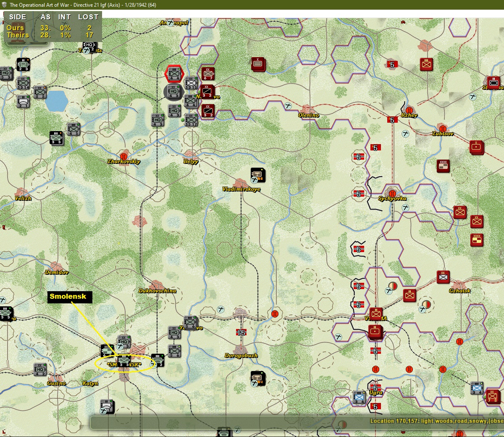
Task: Select the red-outlined 4-4 infantry regiment
Action: click(x=174, y=74)
